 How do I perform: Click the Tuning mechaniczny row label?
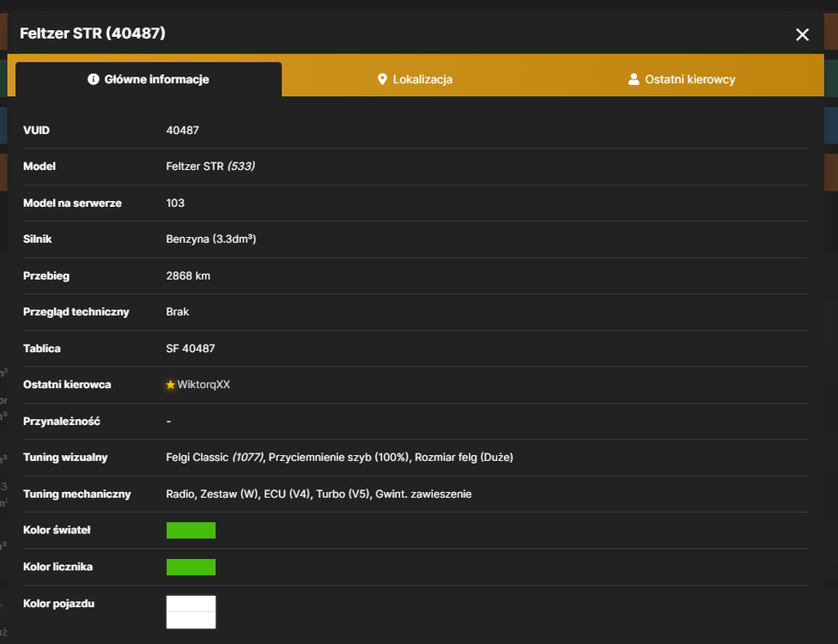pyautogui.click(x=77, y=495)
